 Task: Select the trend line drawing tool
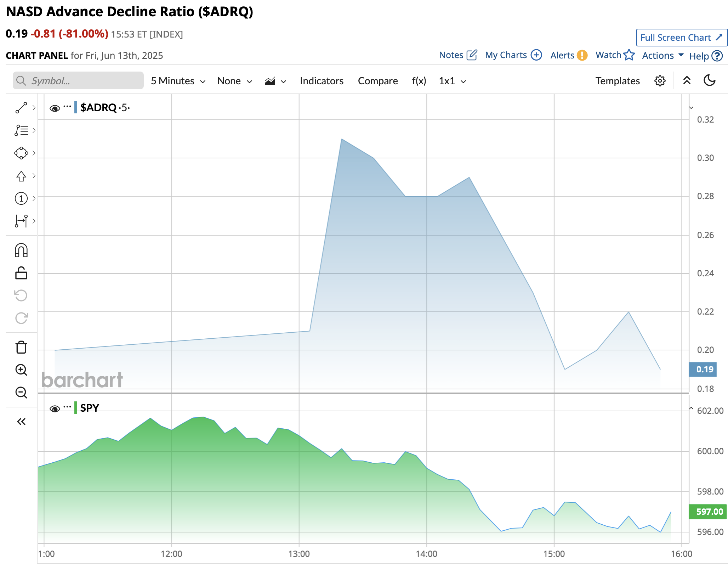[x=21, y=108]
